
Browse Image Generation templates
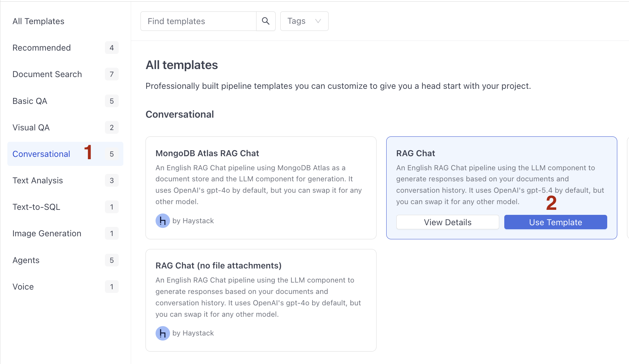[x=47, y=233]
